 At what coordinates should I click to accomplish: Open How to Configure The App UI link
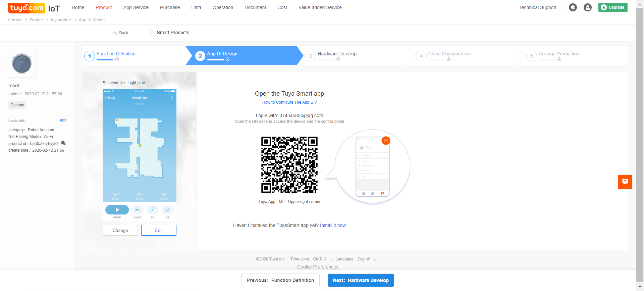(x=289, y=102)
